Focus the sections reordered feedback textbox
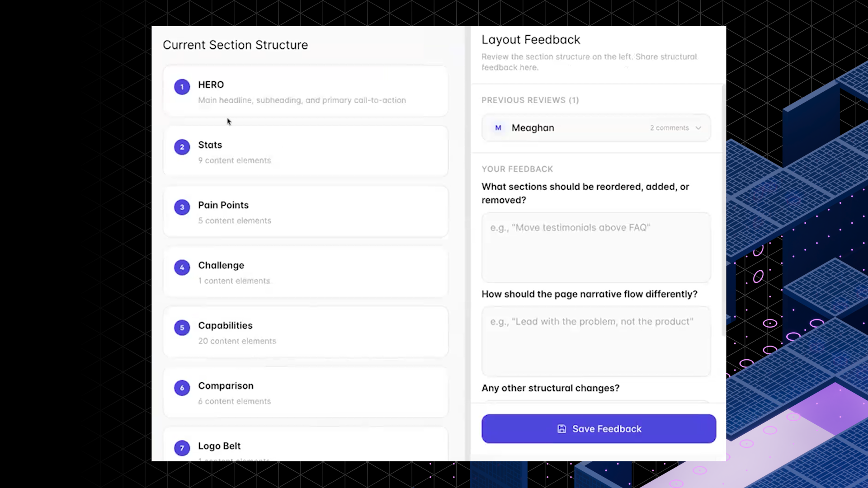The width and height of the screenshot is (868, 488). [x=596, y=248]
